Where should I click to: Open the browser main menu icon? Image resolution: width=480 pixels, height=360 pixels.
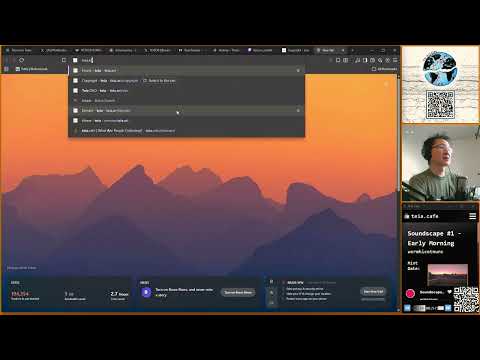click(x=395, y=60)
